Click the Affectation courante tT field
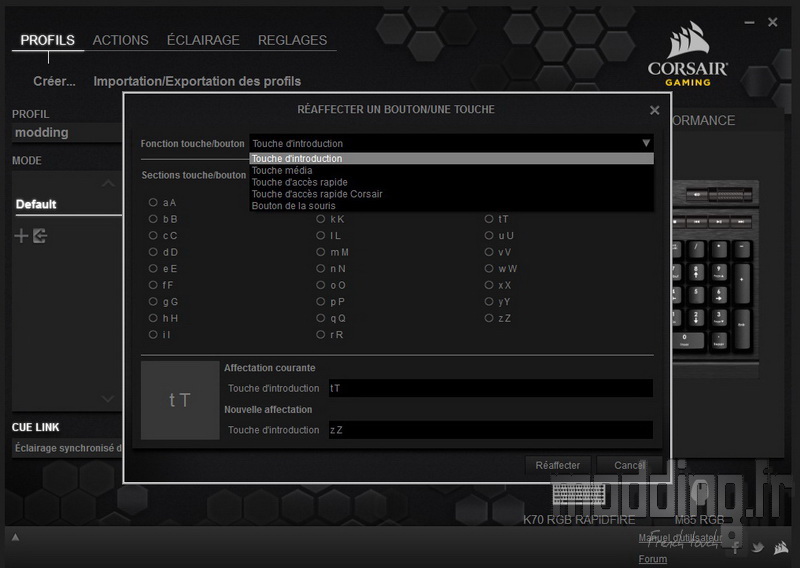Screen dimensions: 800x568 (x=491, y=388)
